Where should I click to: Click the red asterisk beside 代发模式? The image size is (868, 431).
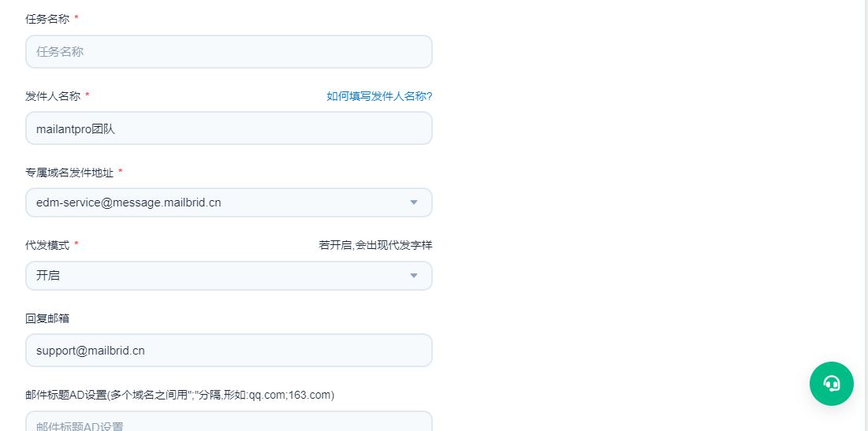click(x=76, y=244)
